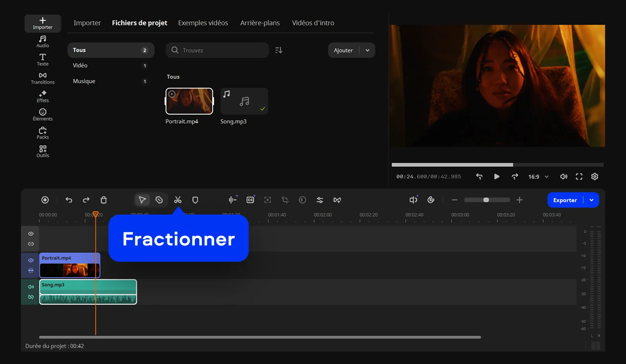Click the scissors split tool icon
626x364 pixels.
178,200
